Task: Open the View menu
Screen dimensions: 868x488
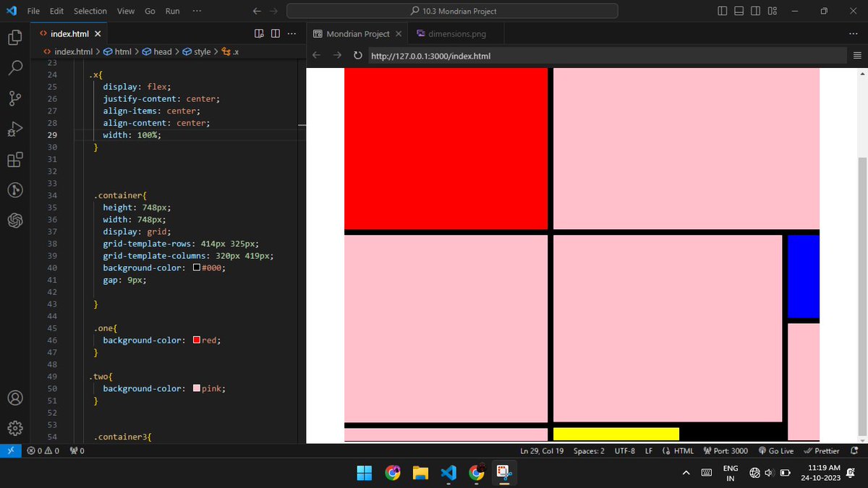Action: [126, 11]
